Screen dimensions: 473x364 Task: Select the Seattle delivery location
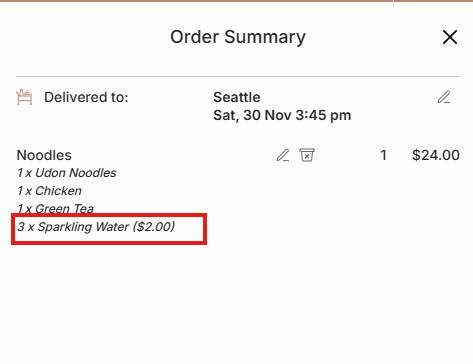click(237, 97)
